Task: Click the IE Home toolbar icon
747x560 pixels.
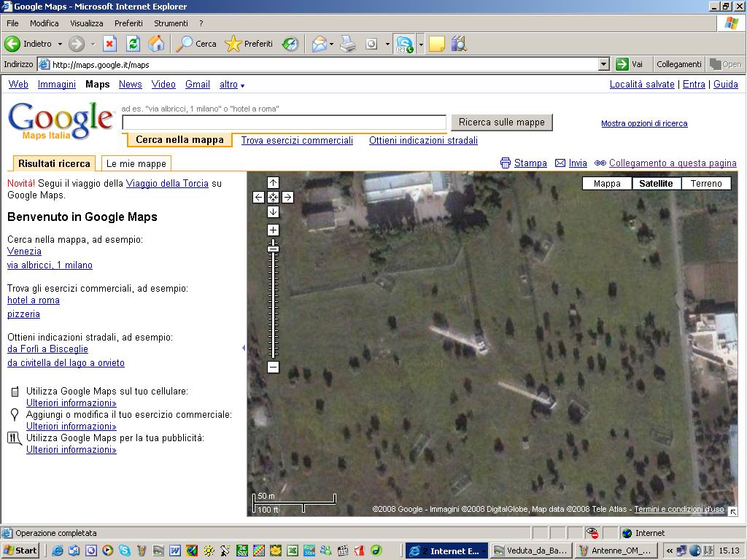Action: (x=156, y=44)
